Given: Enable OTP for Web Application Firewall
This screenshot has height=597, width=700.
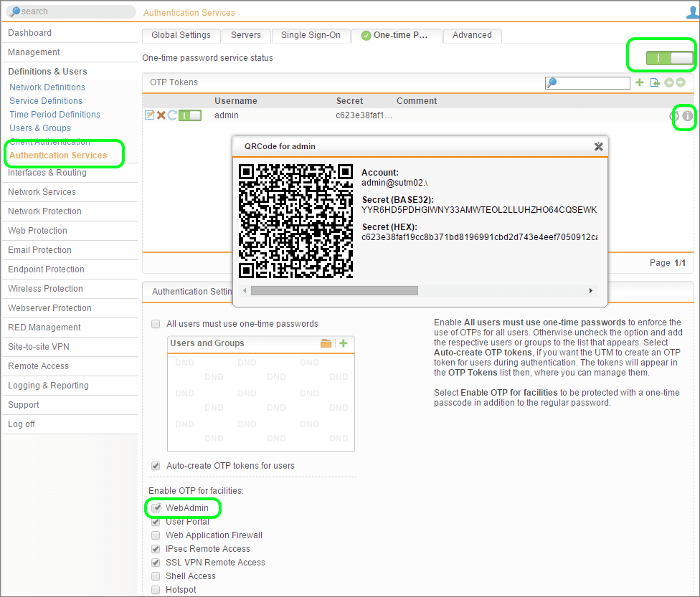Looking at the screenshot, I should click(156, 535).
